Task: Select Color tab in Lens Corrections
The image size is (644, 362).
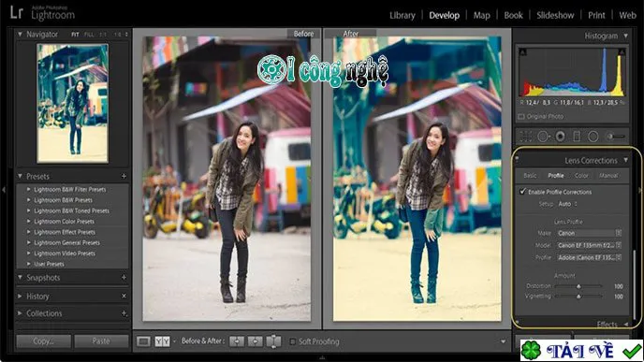Action: pos(581,175)
